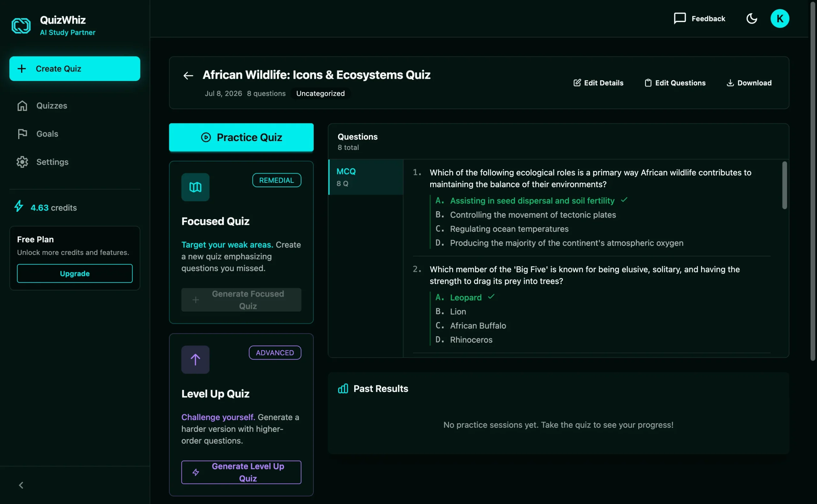This screenshot has height=504, width=817.
Task: Open the K user avatar menu
Action: [779, 18]
